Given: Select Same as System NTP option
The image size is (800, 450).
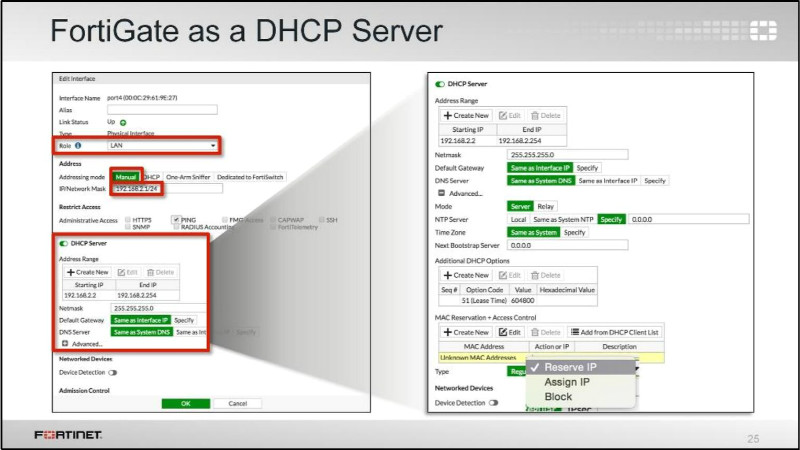Looking at the screenshot, I should point(563,219).
